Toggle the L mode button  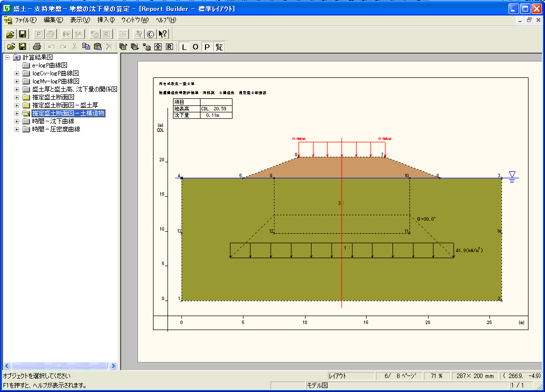pos(184,47)
